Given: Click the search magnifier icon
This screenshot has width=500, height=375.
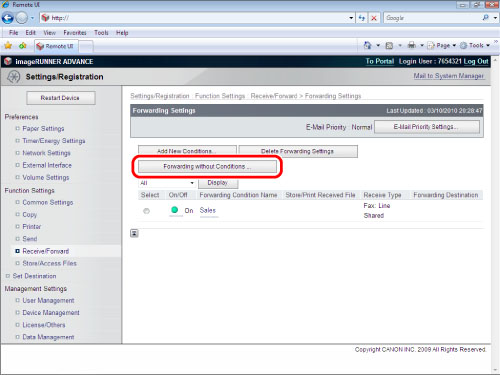Looking at the screenshot, I should pos(486,18).
